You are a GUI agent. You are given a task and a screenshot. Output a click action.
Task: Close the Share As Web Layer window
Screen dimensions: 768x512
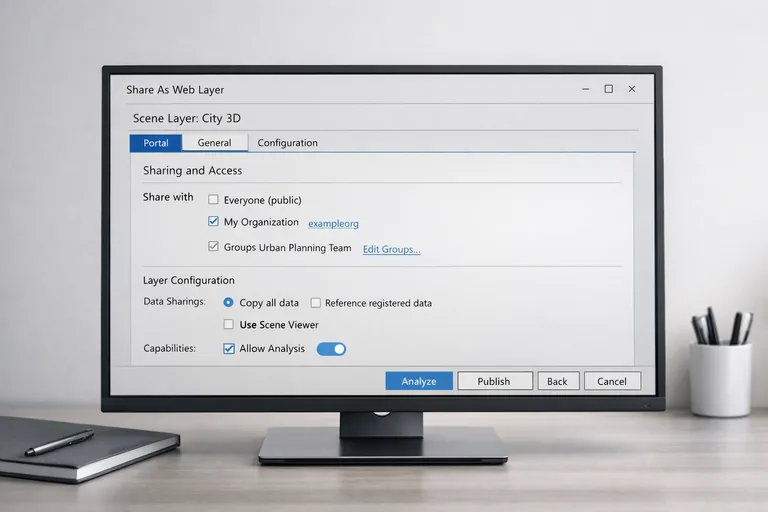pos(632,89)
